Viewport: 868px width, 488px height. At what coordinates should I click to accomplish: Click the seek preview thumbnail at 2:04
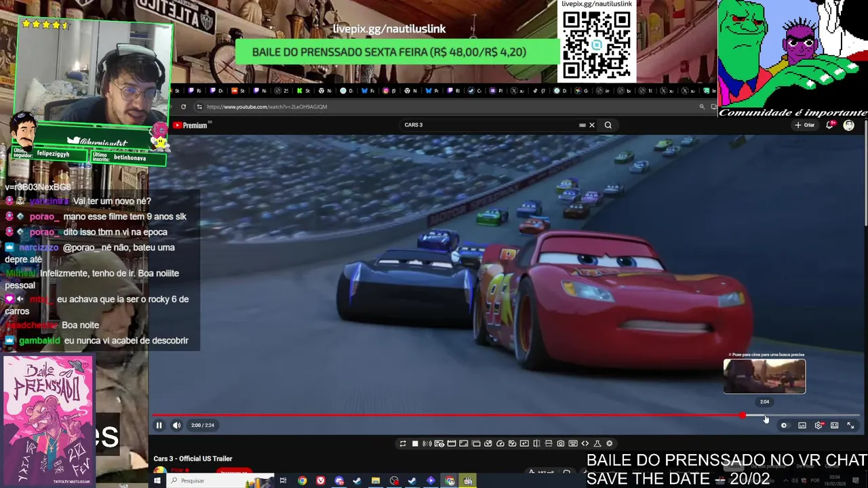[x=764, y=376]
